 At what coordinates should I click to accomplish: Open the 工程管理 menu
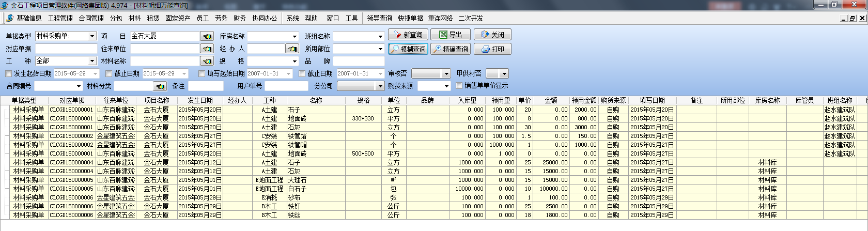pyautogui.click(x=60, y=18)
